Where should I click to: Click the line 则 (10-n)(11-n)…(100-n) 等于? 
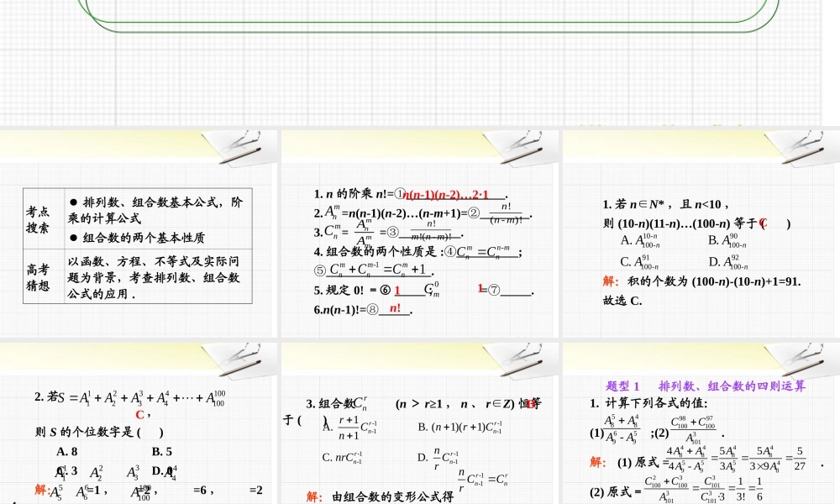(696, 223)
